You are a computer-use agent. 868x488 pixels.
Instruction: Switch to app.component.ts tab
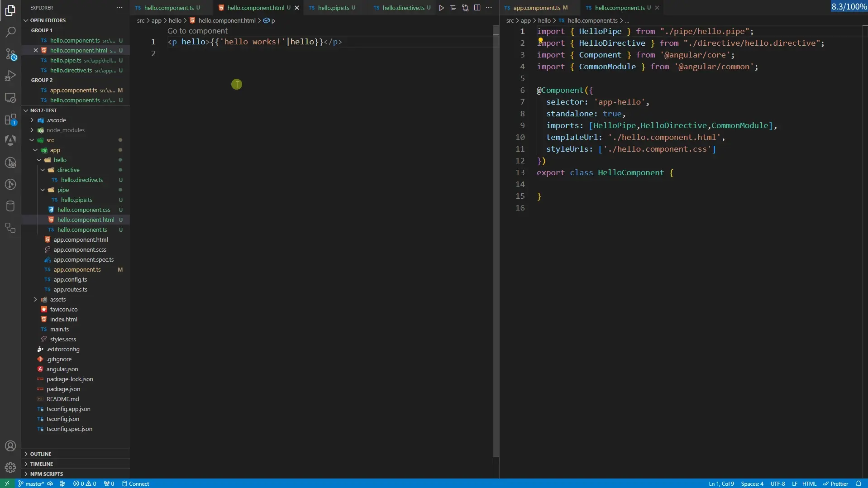[x=536, y=8]
